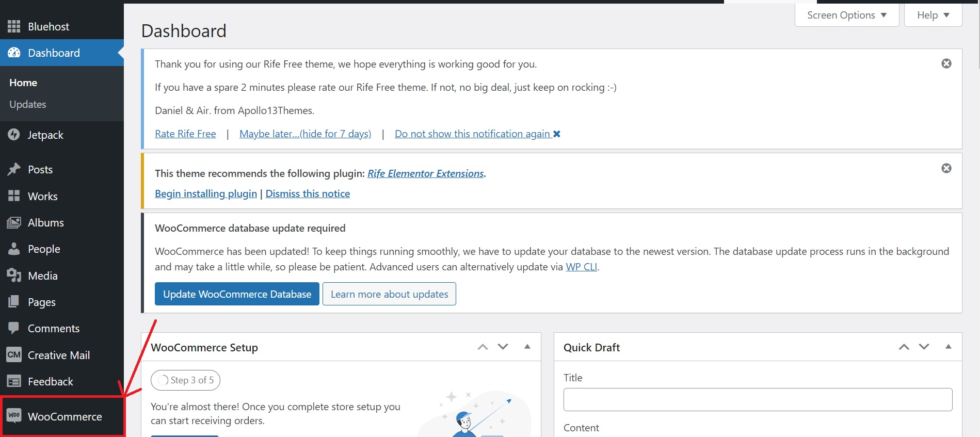The width and height of the screenshot is (980, 437).
Task: Toggle the Quick Draft panel
Action: [948, 347]
